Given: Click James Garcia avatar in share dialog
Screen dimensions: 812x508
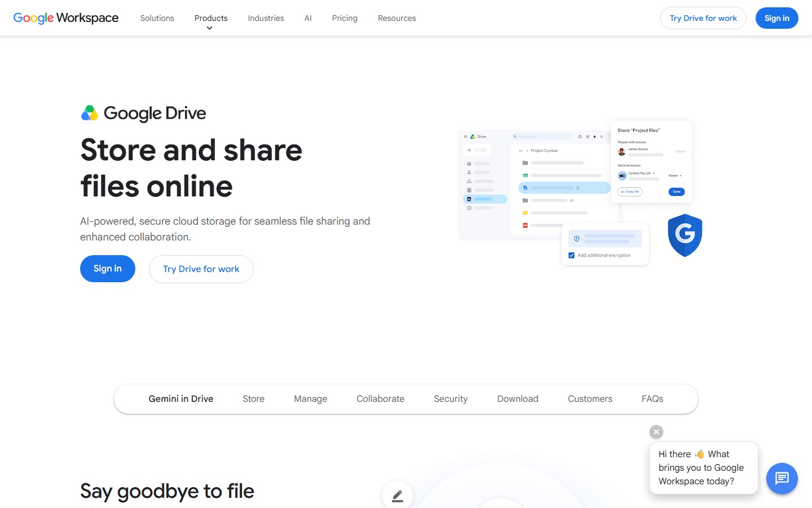Looking at the screenshot, I should (621, 151).
